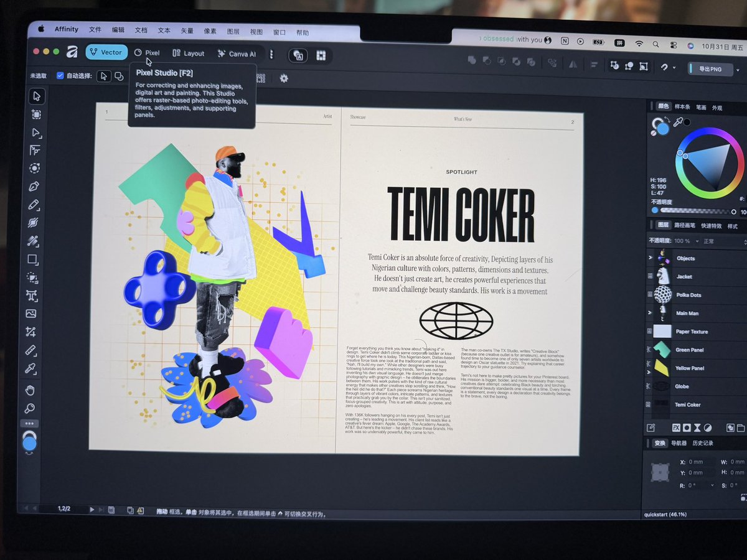Click the transform anchor point selector

coord(659,474)
